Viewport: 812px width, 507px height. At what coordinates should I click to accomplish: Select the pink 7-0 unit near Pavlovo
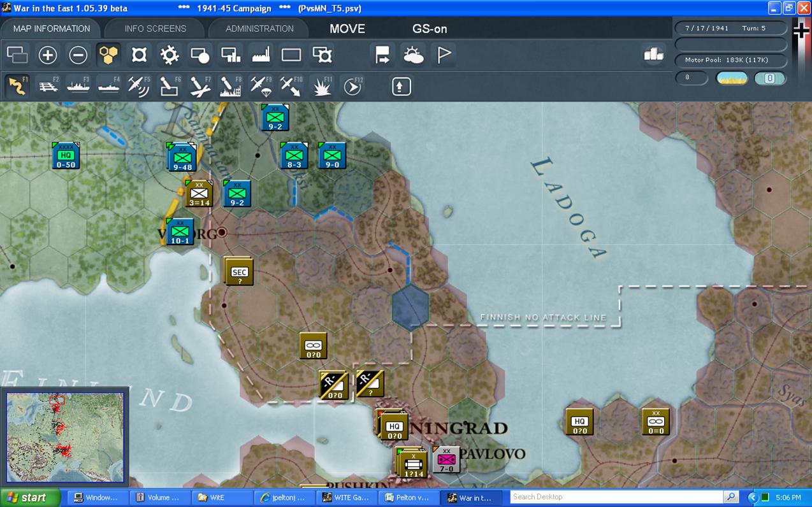[x=446, y=459]
